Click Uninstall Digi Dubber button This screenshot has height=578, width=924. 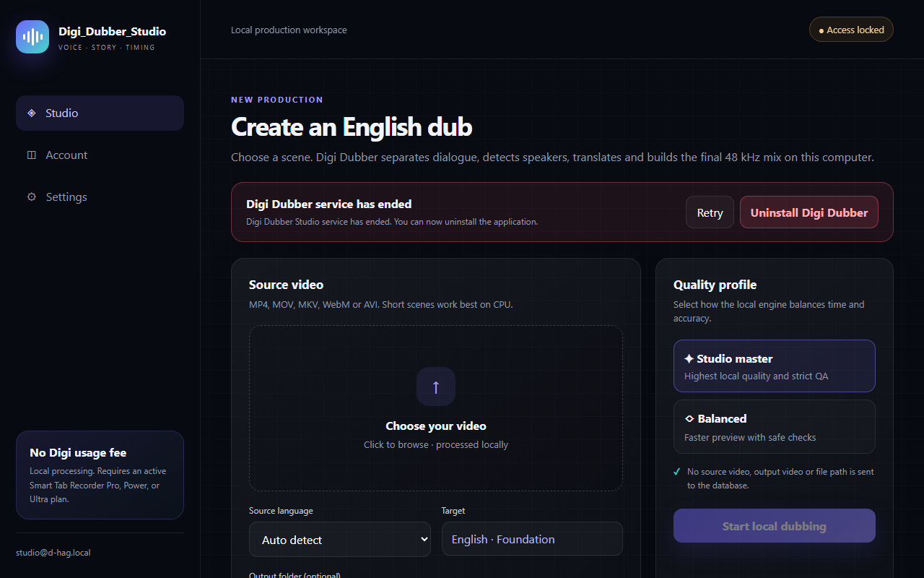pos(809,212)
